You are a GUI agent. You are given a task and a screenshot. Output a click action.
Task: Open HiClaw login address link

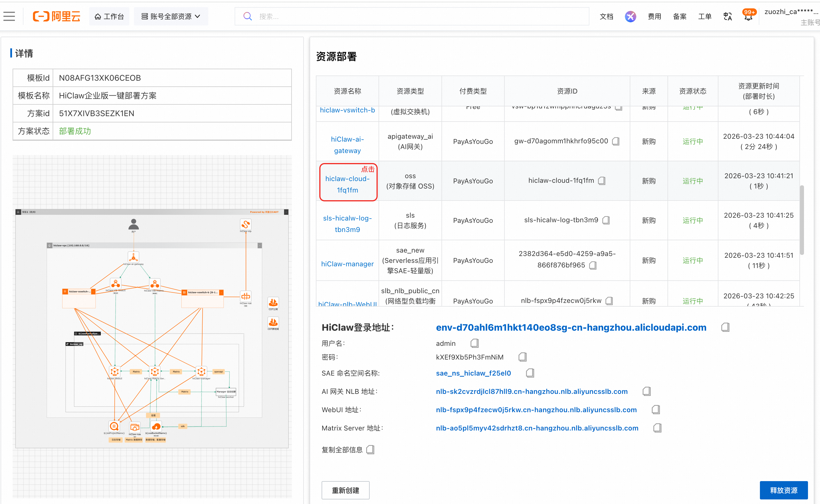tap(571, 327)
